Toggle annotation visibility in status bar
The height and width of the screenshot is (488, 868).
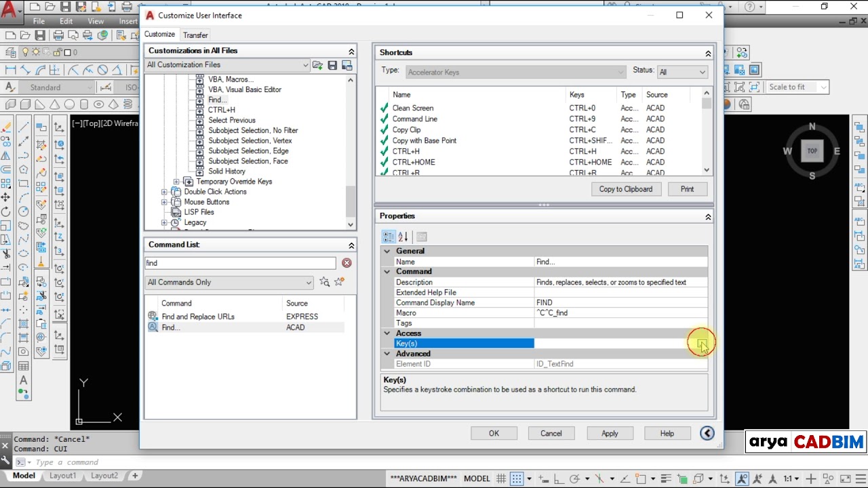pos(743,478)
